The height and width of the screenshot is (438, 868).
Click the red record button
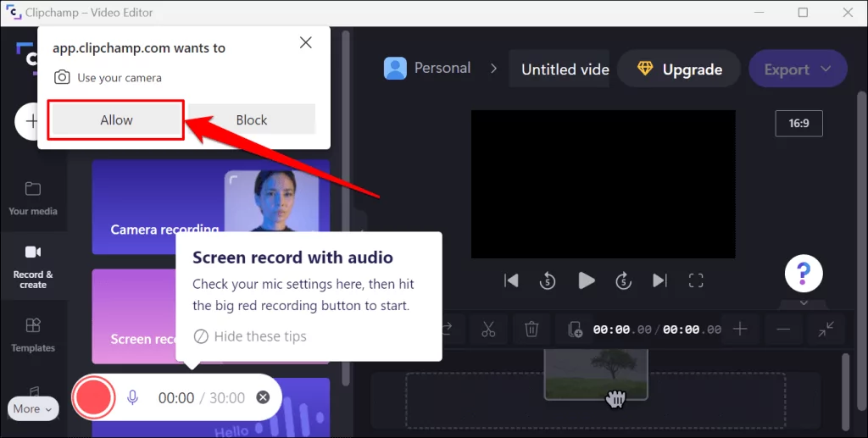(x=93, y=397)
